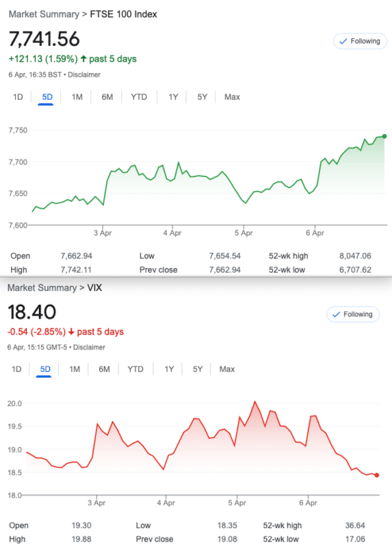Click VIX Low value 18.35
The width and height of the screenshot is (392, 547).
227,526
